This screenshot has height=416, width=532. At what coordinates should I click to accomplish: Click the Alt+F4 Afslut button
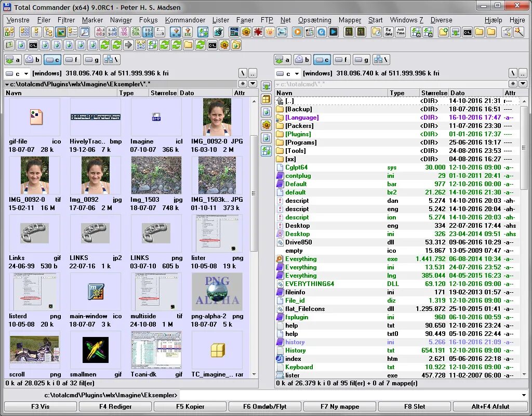coord(490,407)
